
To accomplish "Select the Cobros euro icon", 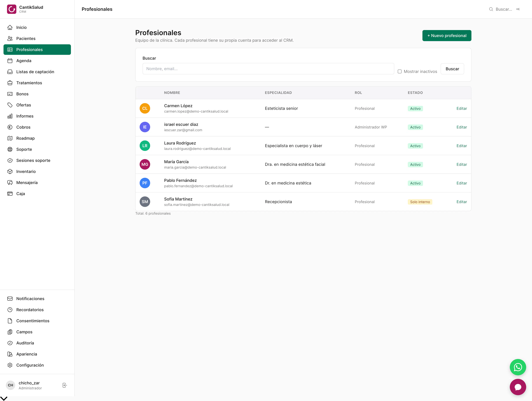I will [10, 127].
